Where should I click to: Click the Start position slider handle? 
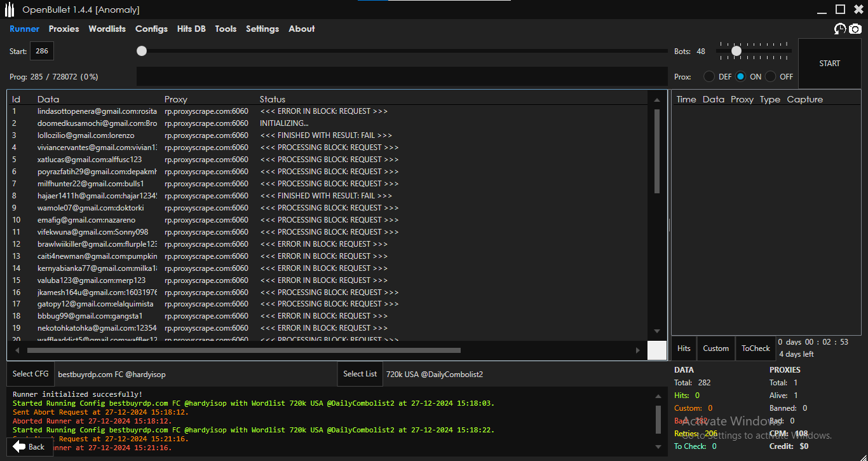pyautogui.click(x=142, y=51)
